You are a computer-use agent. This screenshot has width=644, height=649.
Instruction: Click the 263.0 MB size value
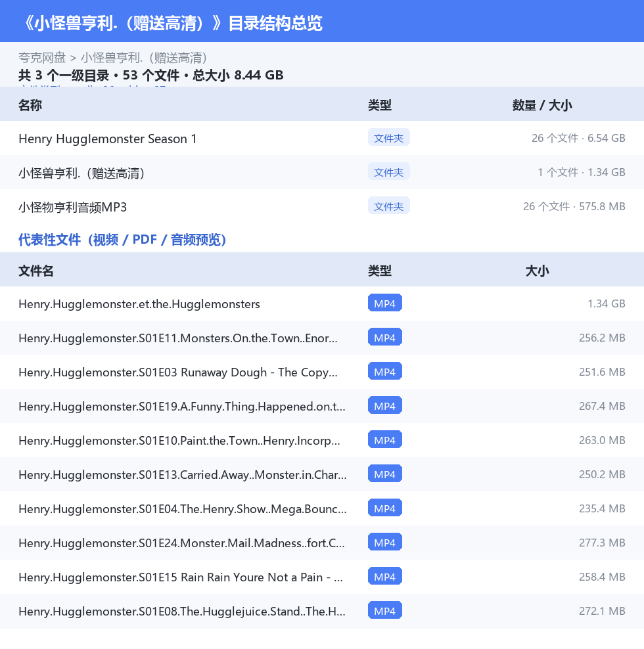tap(602, 440)
